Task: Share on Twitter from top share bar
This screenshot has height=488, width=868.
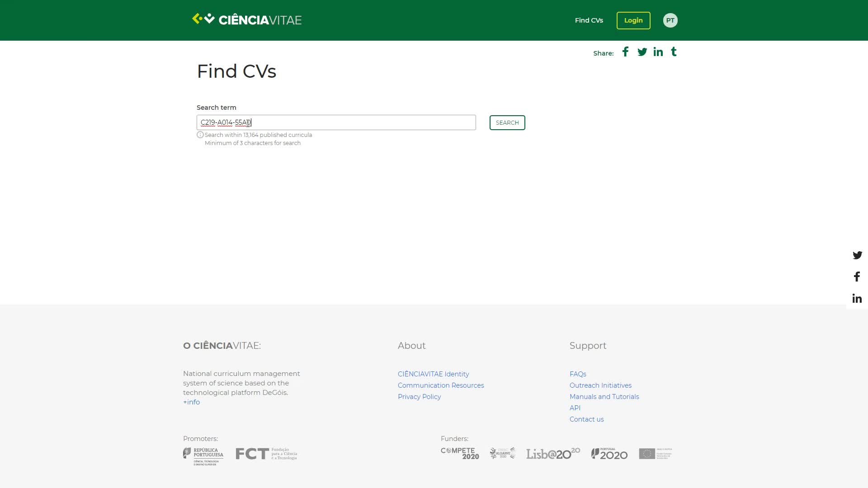Action: coord(642,52)
